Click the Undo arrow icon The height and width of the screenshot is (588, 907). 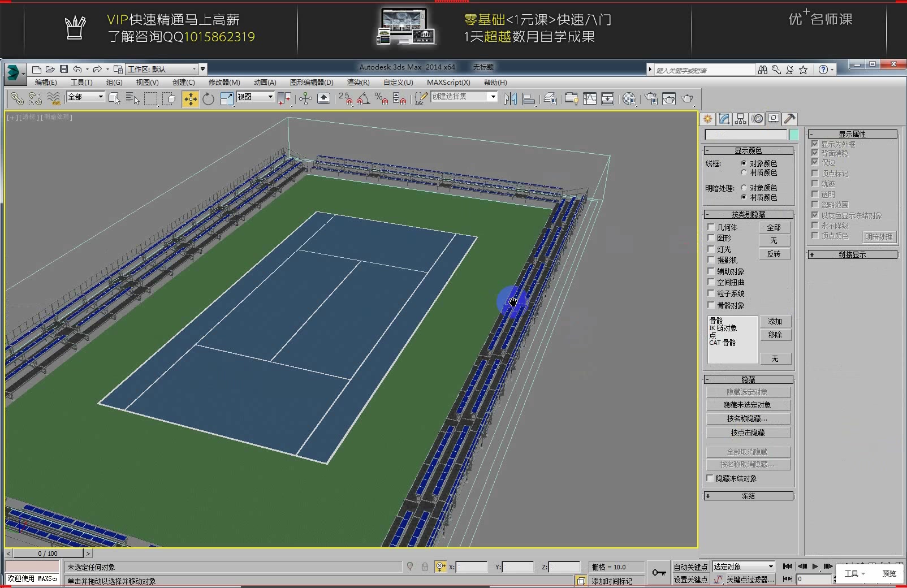click(x=77, y=69)
